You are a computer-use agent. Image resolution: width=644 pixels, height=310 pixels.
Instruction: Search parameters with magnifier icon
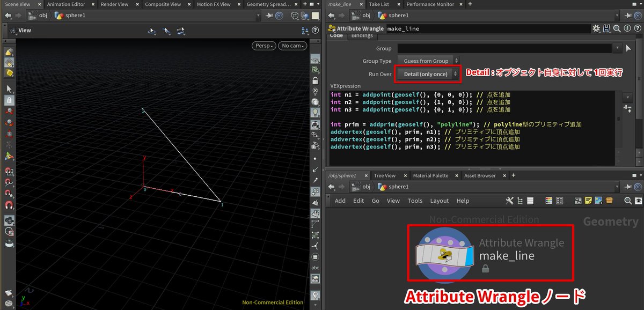[617, 28]
